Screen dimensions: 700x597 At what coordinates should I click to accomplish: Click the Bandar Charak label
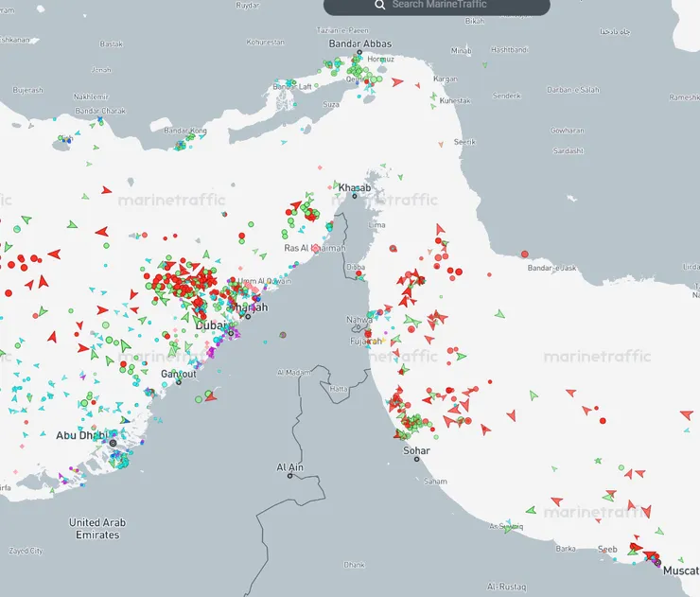(100, 111)
